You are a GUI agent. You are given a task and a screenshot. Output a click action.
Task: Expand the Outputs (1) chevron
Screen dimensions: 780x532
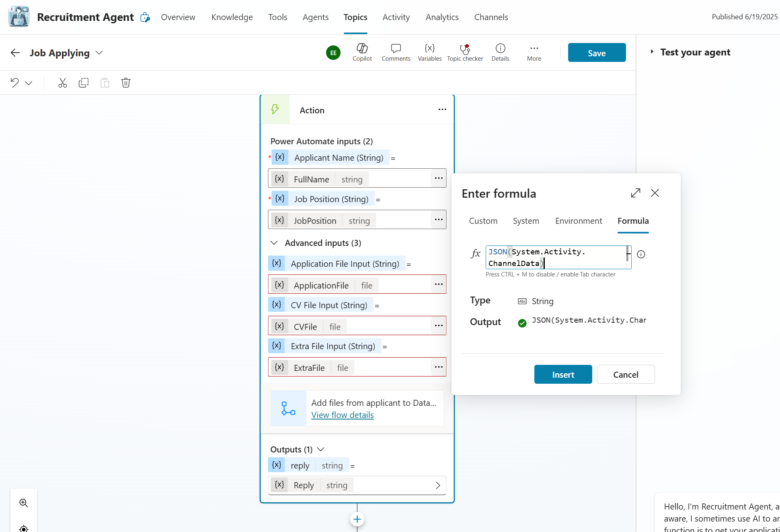click(x=321, y=449)
